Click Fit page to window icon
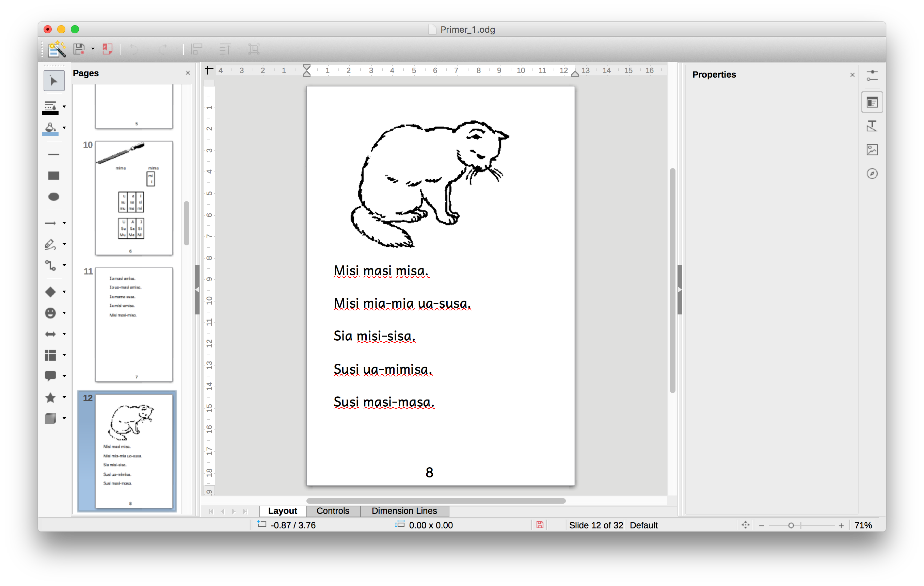This screenshot has height=586, width=924. [x=745, y=525]
